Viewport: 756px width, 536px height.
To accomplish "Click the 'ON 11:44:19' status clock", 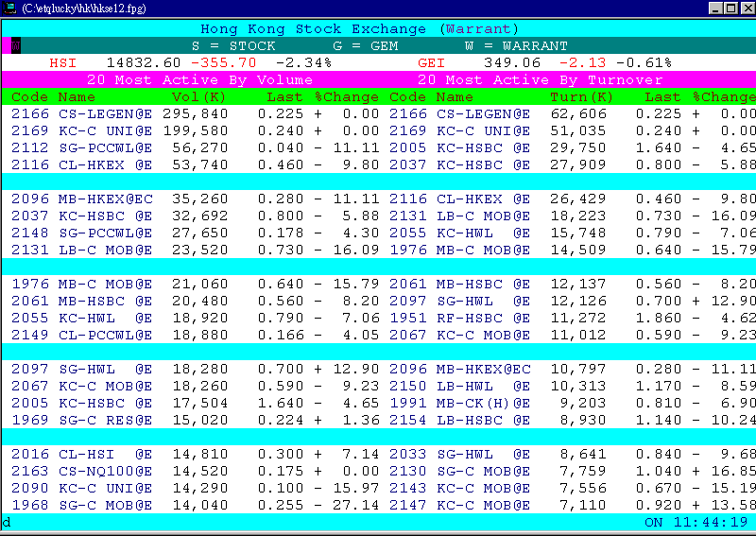I will click(x=696, y=523).
